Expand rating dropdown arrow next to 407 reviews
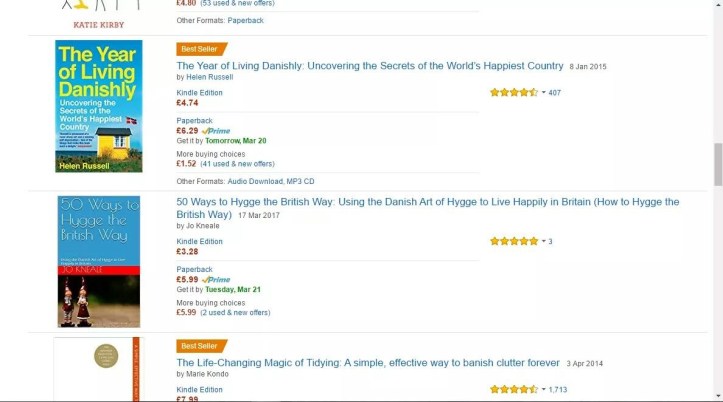Viewport: 723px width, 402px height. pyautogui.click(x=543, y=92)
